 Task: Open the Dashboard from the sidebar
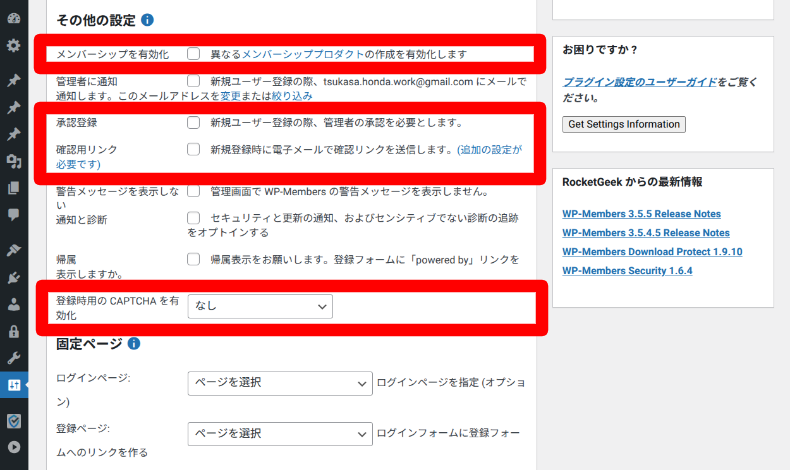click(x=14, y=18)
